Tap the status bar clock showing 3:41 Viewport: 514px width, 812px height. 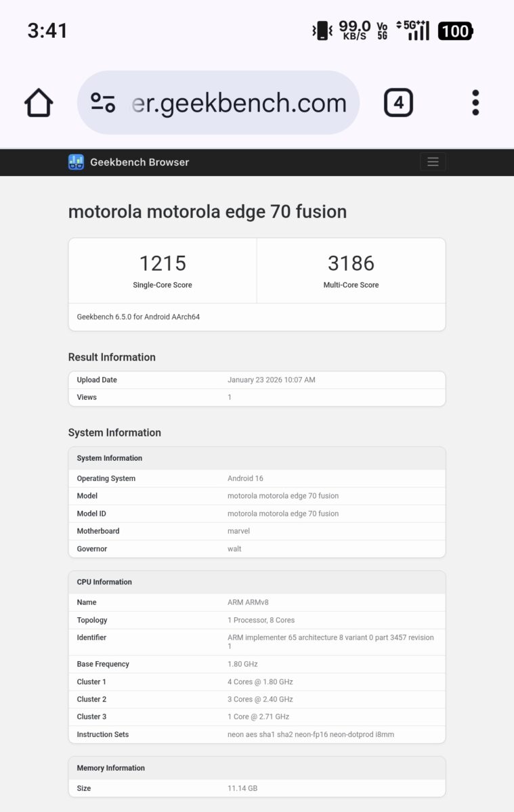pyautogui.click(x=47, y=30)
